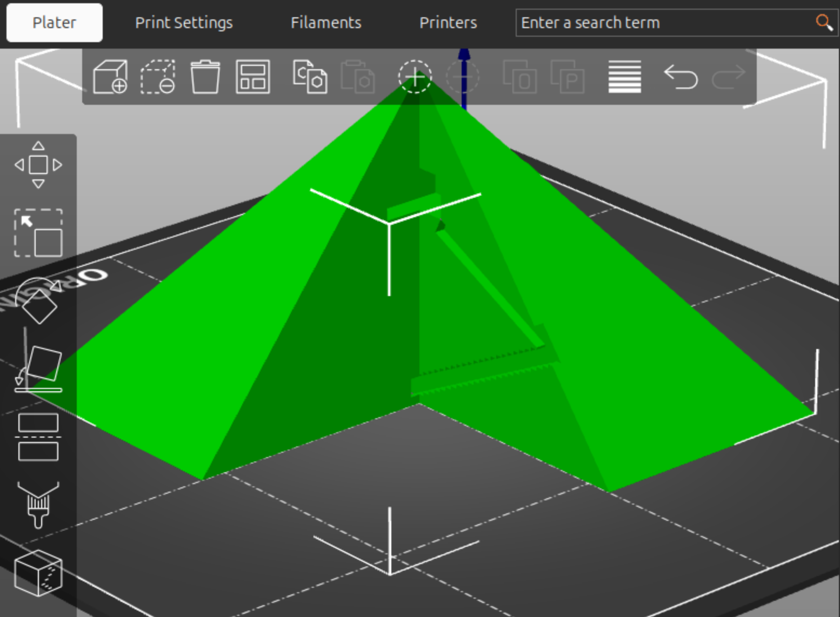Click the Add object icon
The width and height of the screenshot is (840, 617).
click(110, 76)
